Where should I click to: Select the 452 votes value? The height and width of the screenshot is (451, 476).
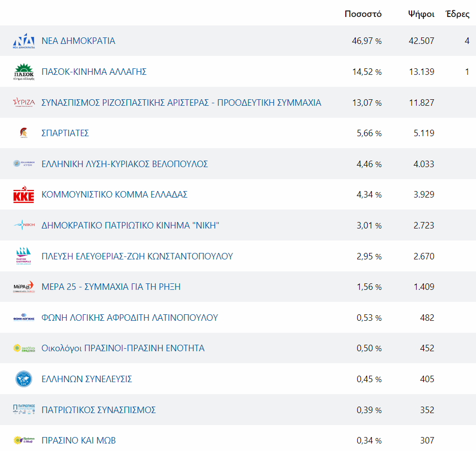427,348
